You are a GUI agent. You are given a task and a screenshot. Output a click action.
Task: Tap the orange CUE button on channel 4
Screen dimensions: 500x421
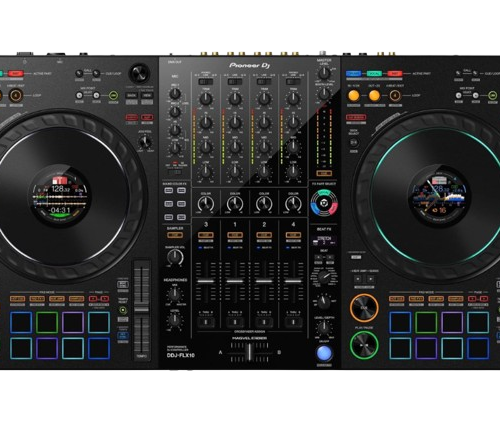[x=293, y=235]
